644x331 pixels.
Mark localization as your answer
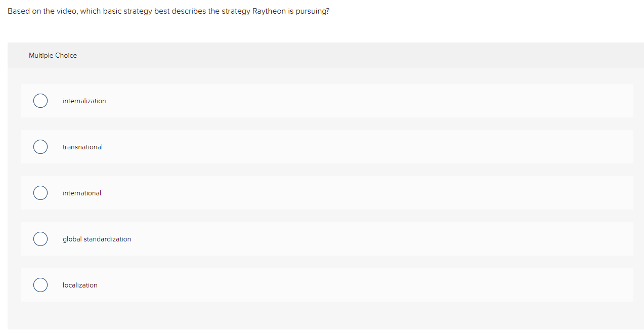pos(79,285)
